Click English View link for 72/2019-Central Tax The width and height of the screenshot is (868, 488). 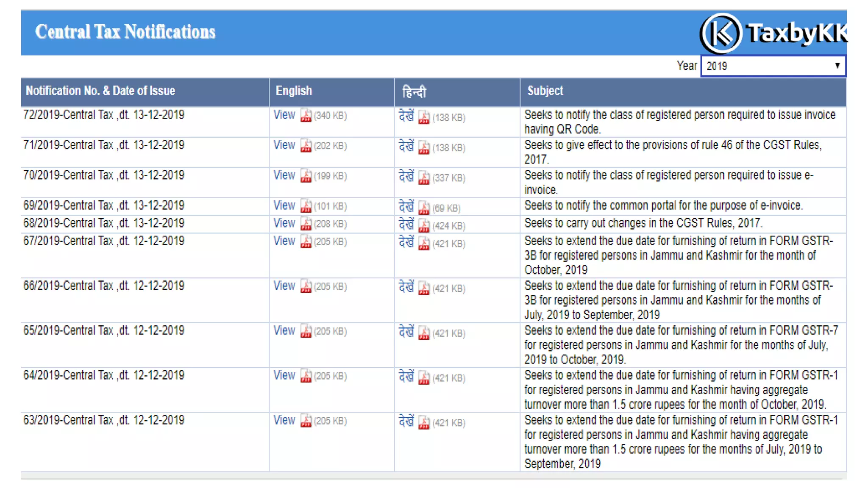click(x=284, y=115)
